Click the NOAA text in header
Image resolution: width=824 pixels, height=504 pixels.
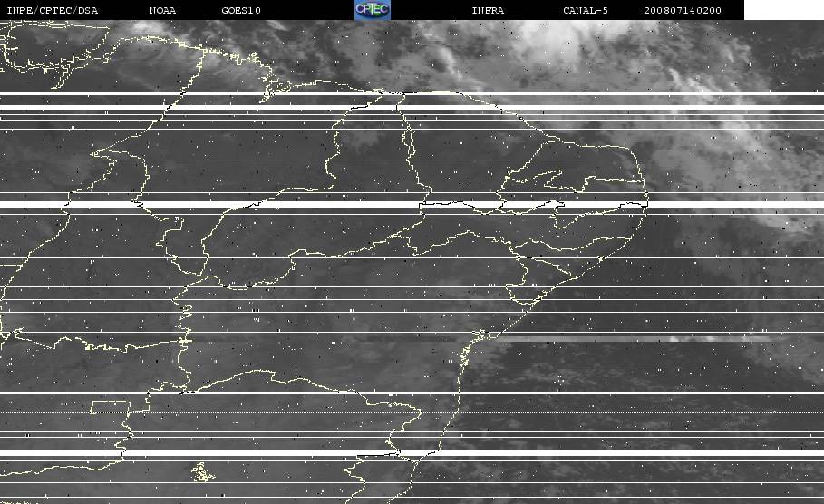click(x=162, y=10)
